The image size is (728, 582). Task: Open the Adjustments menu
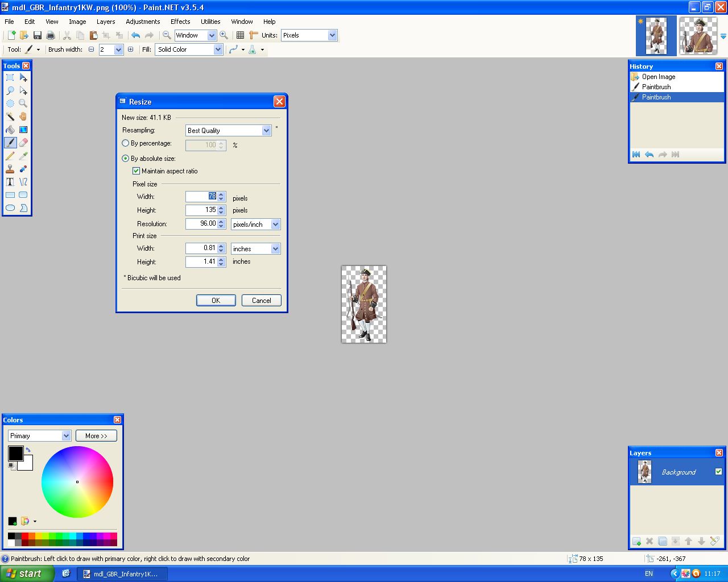point(143,22)
